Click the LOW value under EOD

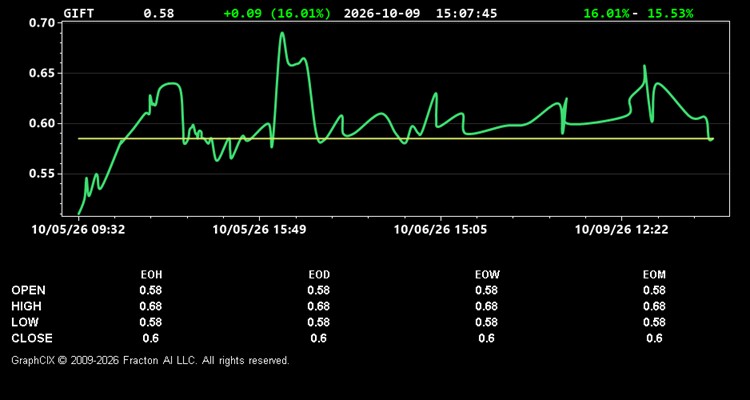tap(319, 322)
